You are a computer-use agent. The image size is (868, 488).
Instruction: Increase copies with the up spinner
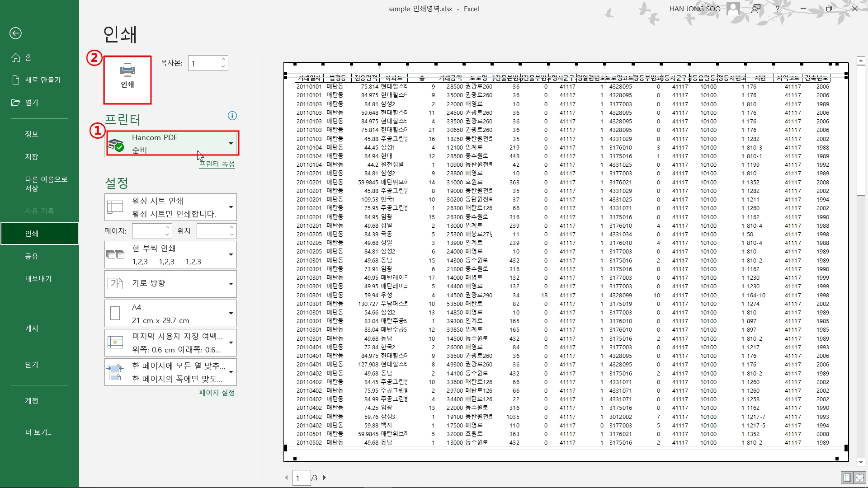223,60
